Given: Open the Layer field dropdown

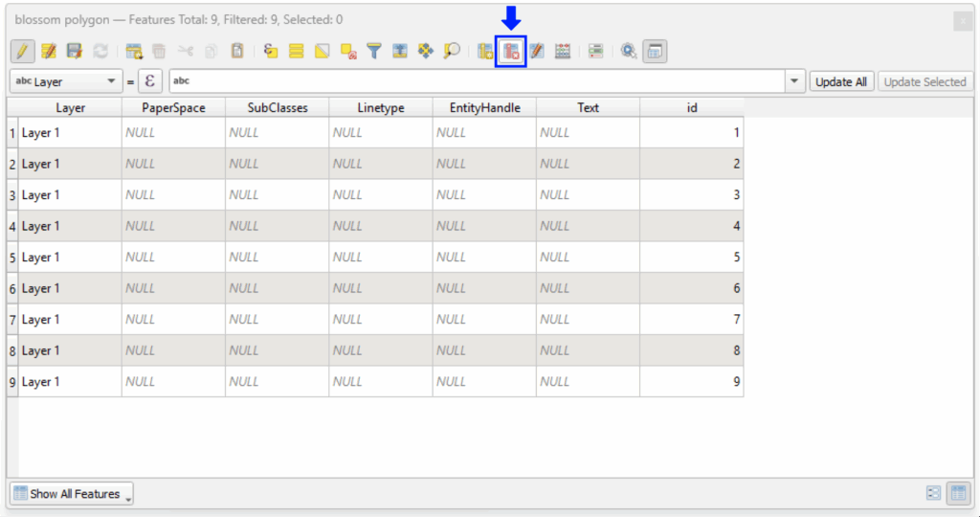Looking at the screenshot, I should point(65,81).
